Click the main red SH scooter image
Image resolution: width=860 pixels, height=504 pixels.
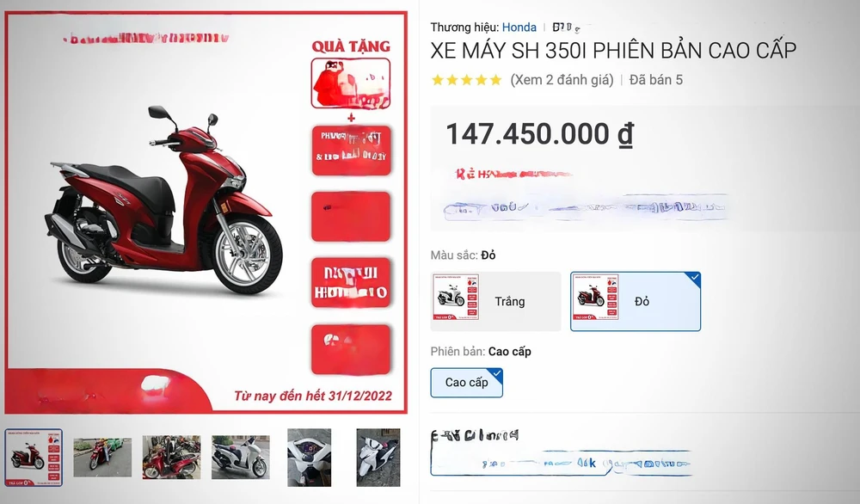163,200
